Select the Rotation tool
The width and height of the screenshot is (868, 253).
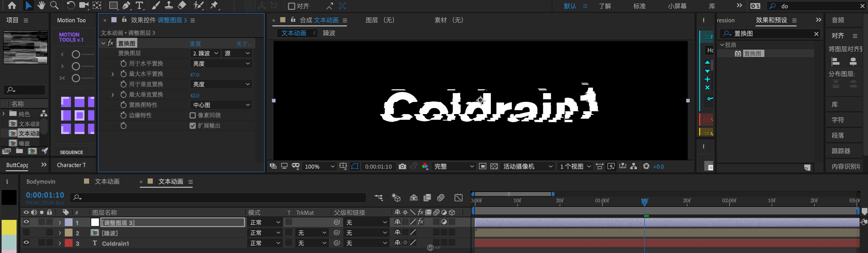point(71,5)
